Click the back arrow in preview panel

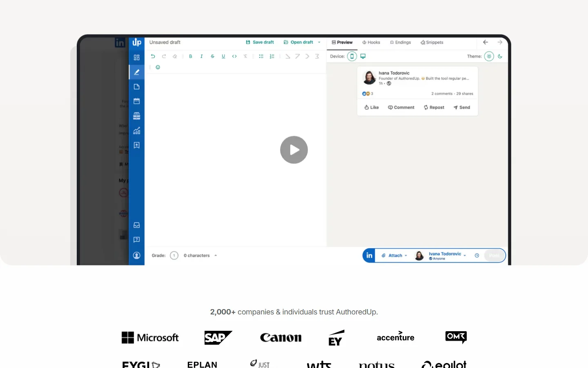click(x=486, y=42)
